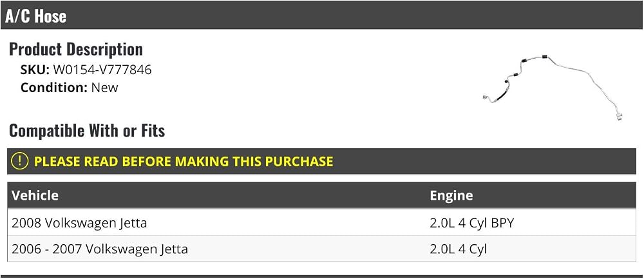Select the 2008 Volkswagen Jetta row
The height and width of the screenshot is (279, 644).
321,222
